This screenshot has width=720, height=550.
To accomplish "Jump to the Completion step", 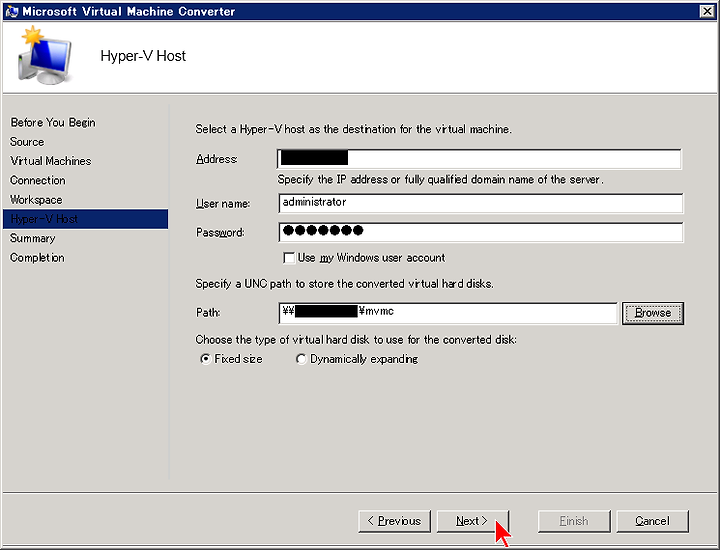I will [x=37, y=258].
